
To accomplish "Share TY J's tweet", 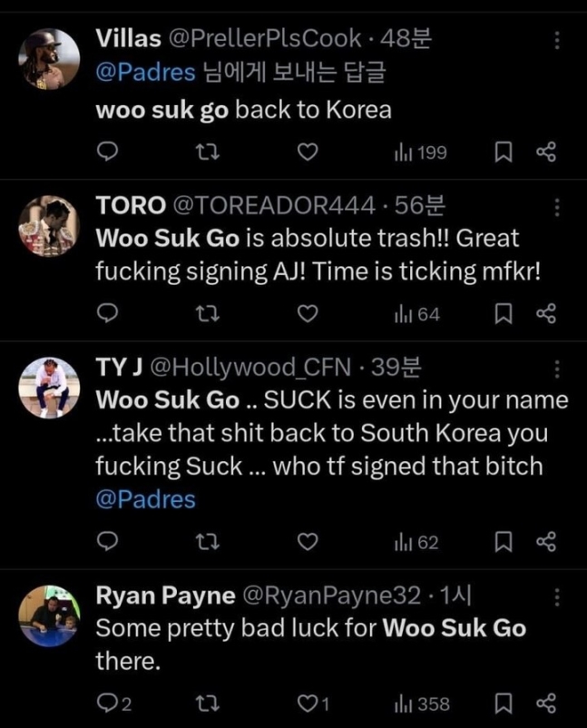I will [546, 543].
